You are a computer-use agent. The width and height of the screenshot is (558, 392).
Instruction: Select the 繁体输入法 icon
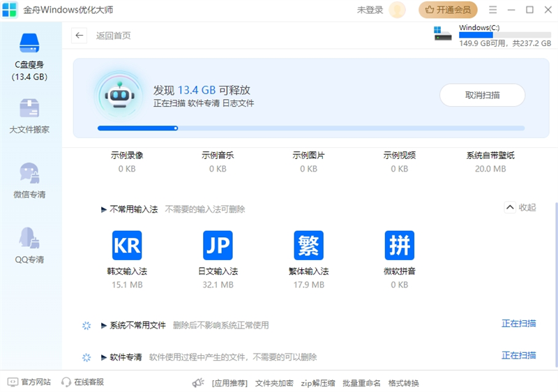coord(308,246)
